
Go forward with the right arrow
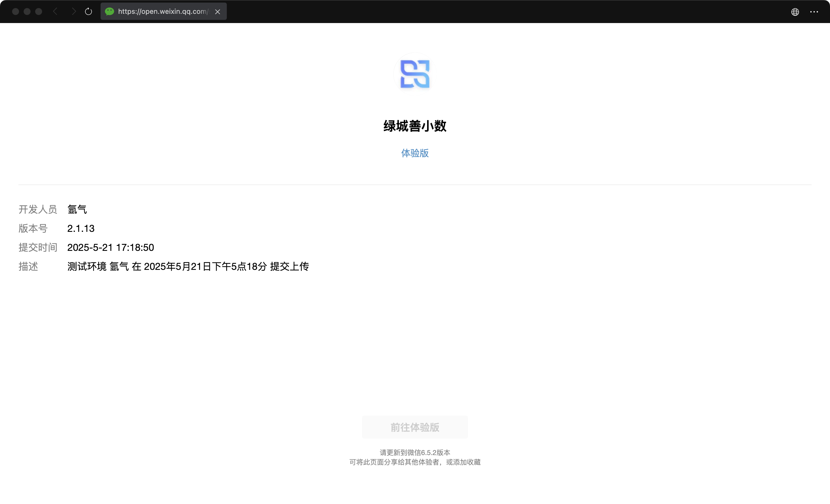74,12
